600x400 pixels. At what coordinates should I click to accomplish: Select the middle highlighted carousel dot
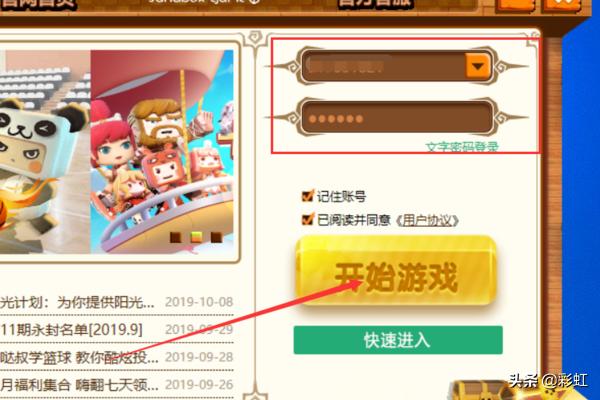pos(196,237)
